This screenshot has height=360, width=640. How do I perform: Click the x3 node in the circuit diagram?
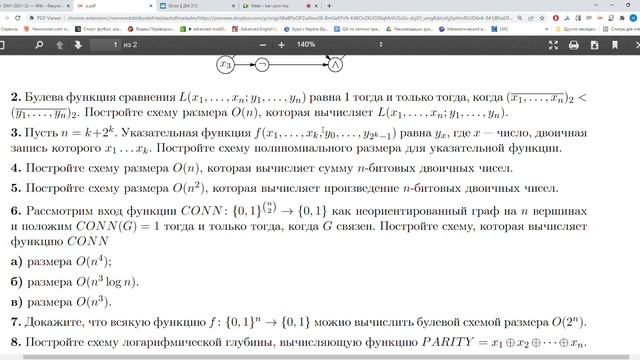[225, 64]
